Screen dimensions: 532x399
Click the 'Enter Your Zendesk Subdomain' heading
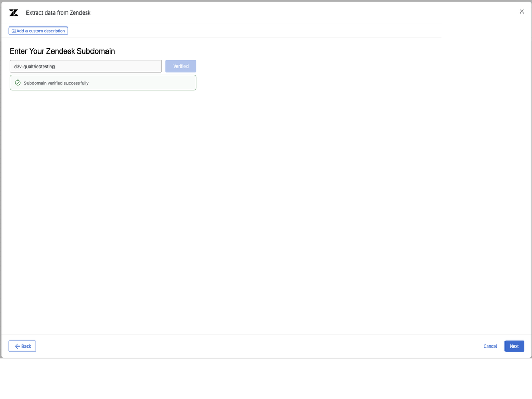point(62,51)
